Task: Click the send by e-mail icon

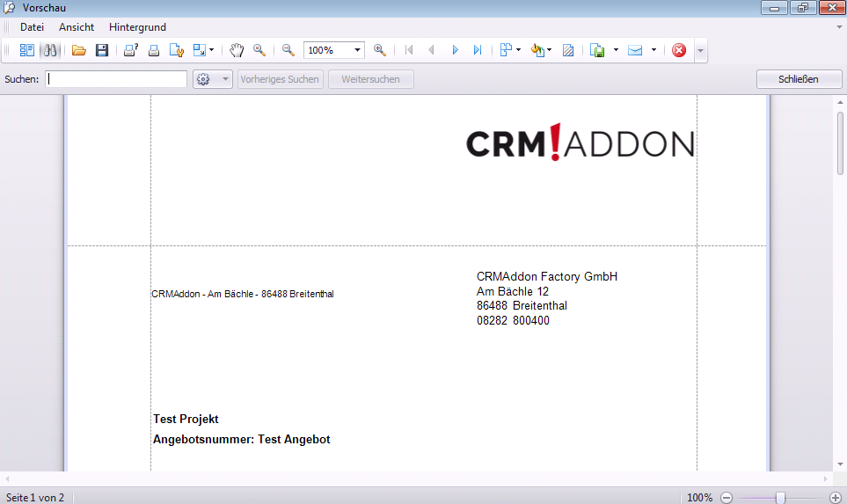Action: [x=635, y=50]
